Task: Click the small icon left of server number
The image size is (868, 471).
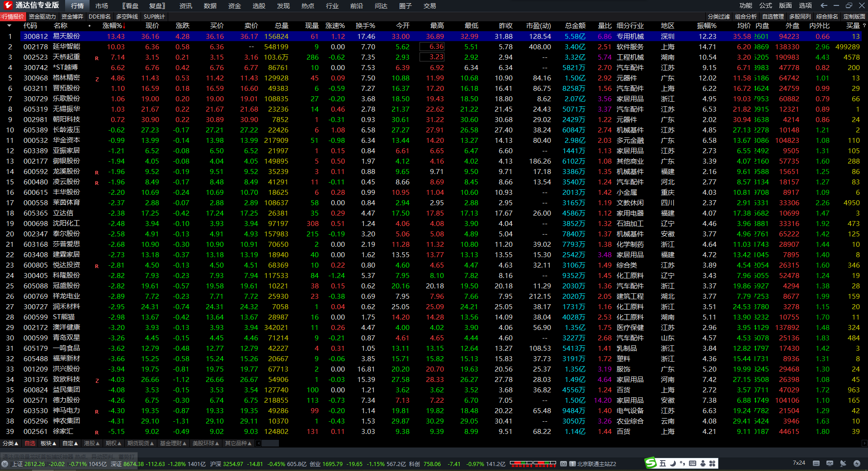Action: 563,464
